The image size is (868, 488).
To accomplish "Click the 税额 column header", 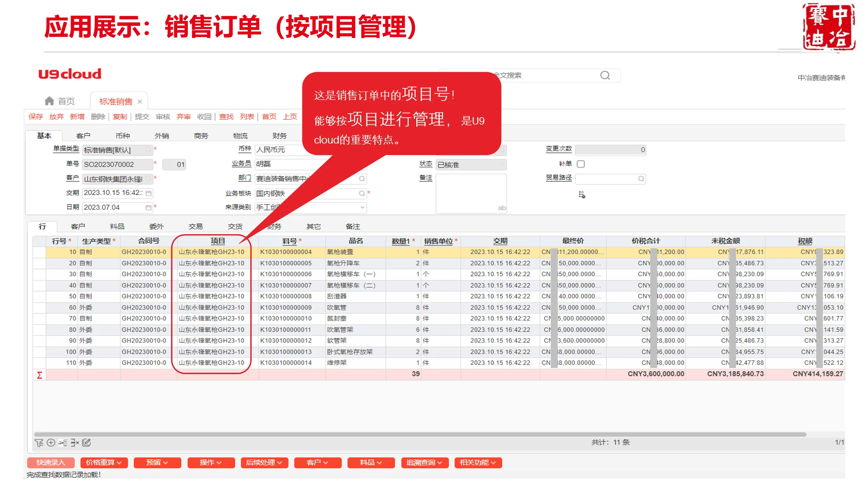I will coord(805,241).
